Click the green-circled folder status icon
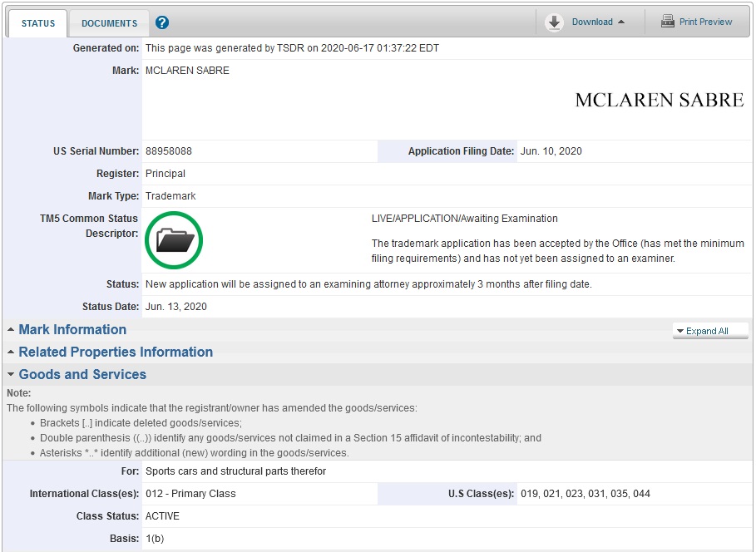Image resolution: width=756 pixels, height=552 pixels. click(174, 241)
